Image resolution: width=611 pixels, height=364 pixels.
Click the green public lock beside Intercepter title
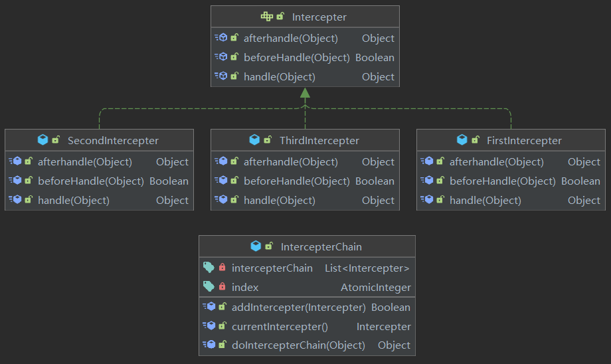point(280,17)
